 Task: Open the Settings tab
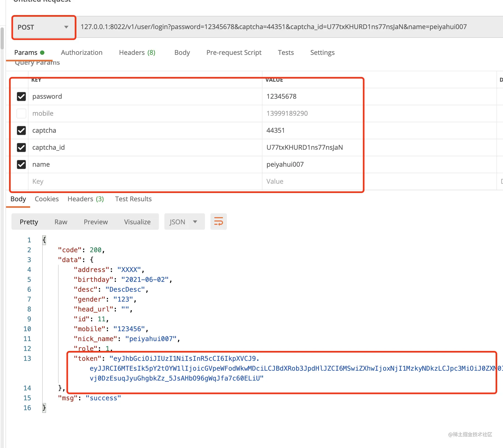pyautogui.click(x=322, y=52)
